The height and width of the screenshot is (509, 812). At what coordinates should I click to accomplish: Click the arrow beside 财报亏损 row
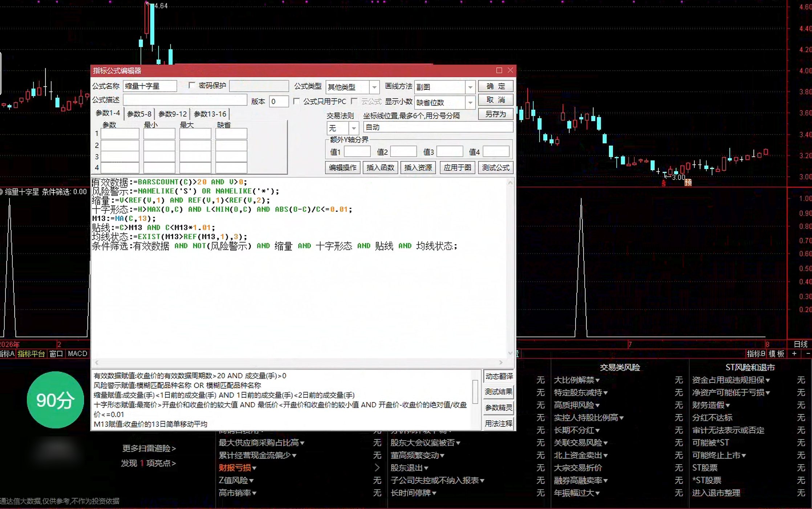pyautogui.click(x=377, y=468)
